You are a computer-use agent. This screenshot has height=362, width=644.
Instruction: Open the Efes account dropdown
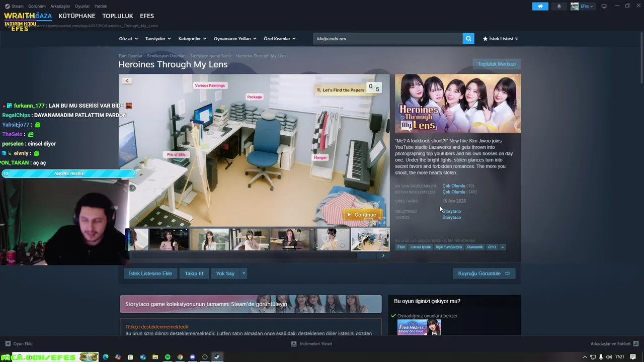point(587,6)
